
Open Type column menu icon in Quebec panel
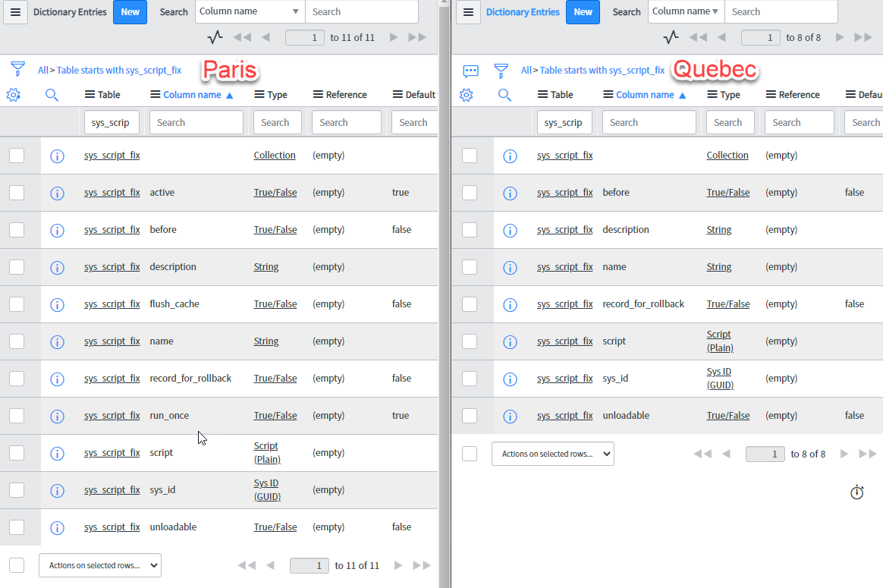click(x=712, y=94)
